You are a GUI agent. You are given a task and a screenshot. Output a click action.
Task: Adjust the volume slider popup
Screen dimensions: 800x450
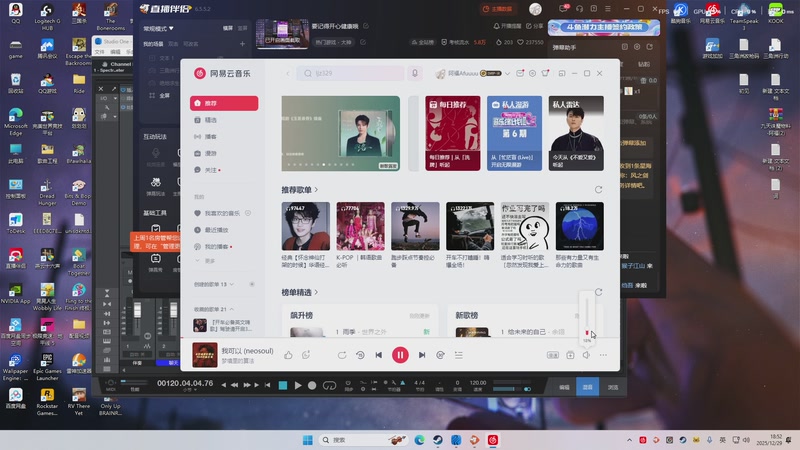point(587,316)
